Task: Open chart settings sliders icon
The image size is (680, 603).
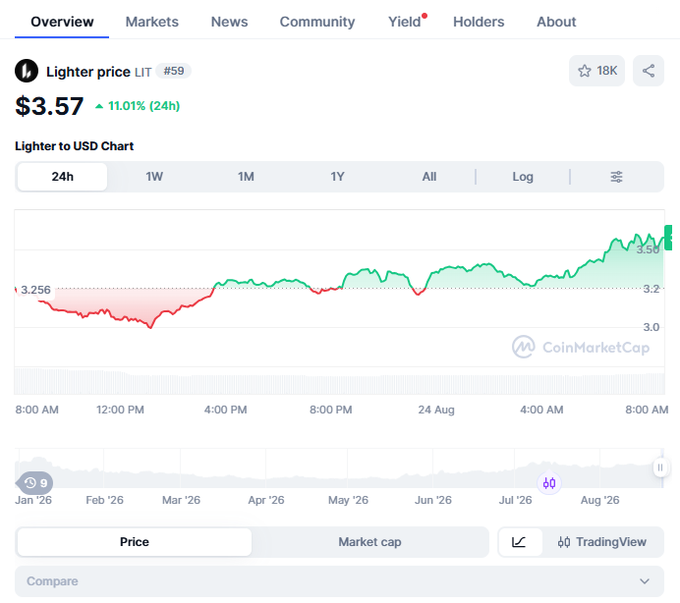Action: tap(616, 177)
